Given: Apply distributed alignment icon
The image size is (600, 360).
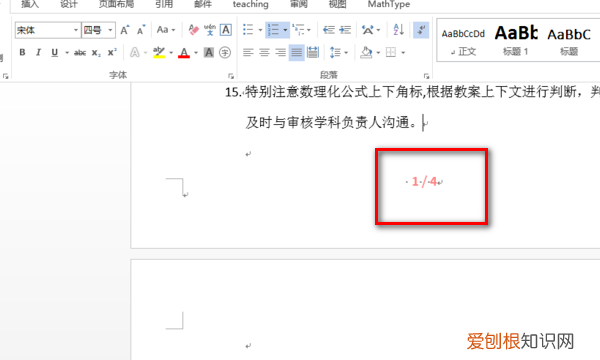Looking at the screenshot, I should (x=313, y=52).
